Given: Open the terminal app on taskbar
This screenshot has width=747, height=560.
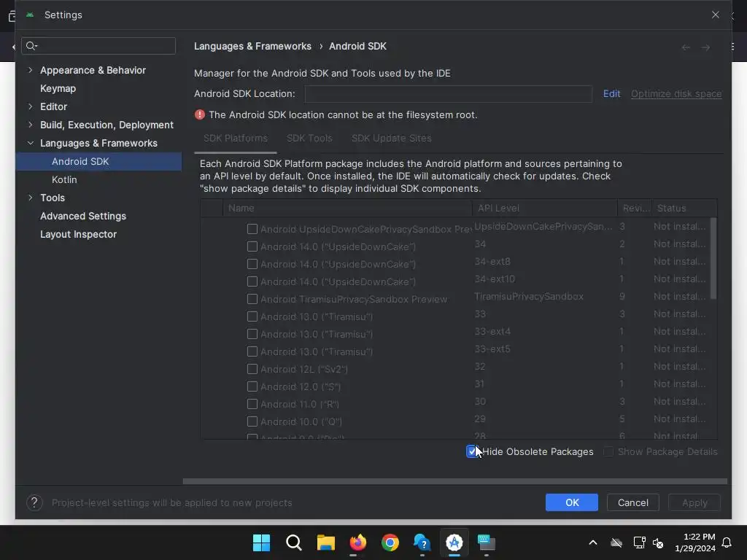Looking at the screenshot, I should point(486,542).
